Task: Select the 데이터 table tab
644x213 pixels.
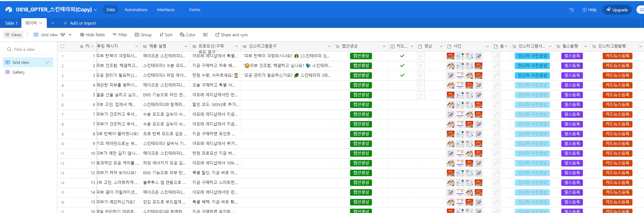Action: pos(34,23)
